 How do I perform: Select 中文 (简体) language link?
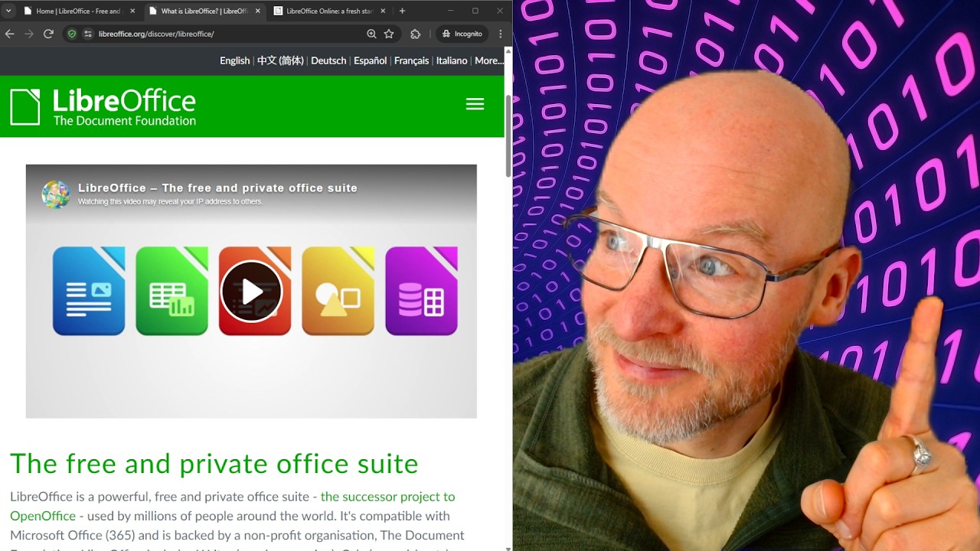click(280, 60)
